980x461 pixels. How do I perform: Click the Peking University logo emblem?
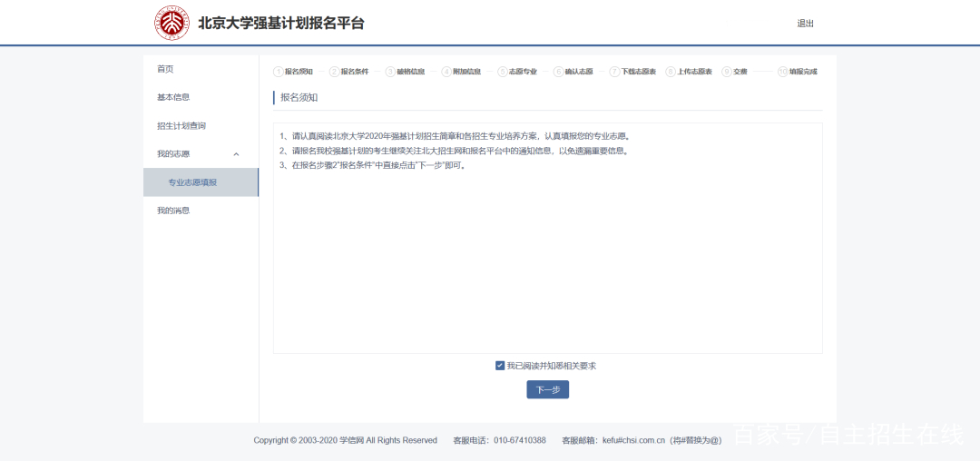pyautogui.click(x=171, y=23)
